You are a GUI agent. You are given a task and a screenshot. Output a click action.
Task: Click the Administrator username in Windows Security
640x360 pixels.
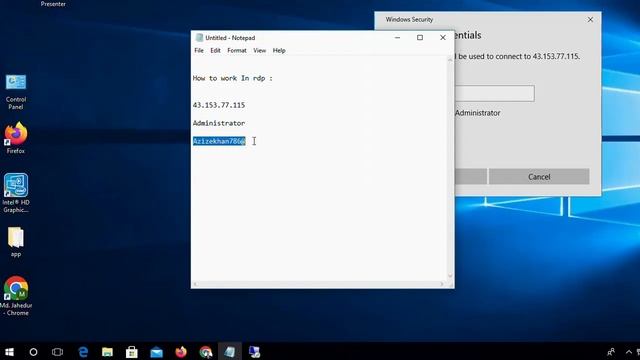coord(477,113)
